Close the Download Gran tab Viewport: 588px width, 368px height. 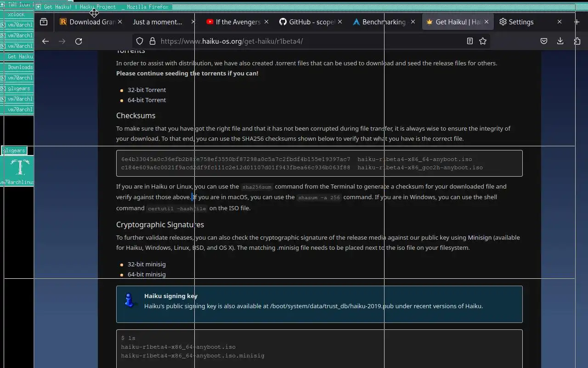pyautogui.click(x=120, y=22)
